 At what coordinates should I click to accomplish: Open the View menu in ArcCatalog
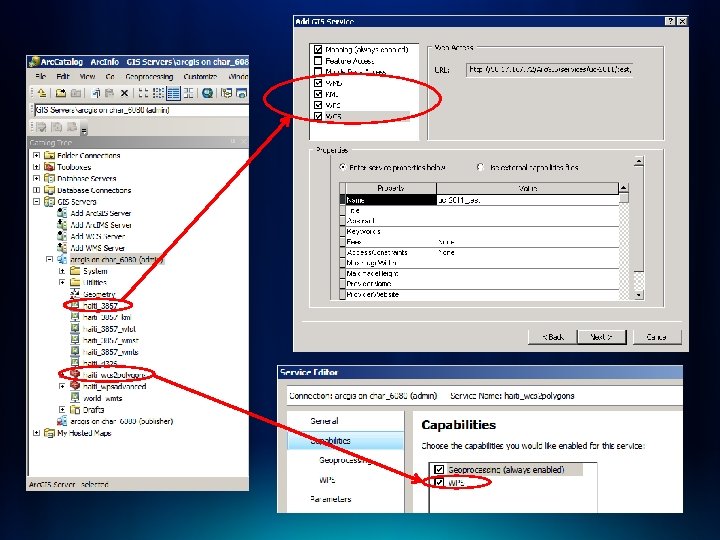(87, 76)
